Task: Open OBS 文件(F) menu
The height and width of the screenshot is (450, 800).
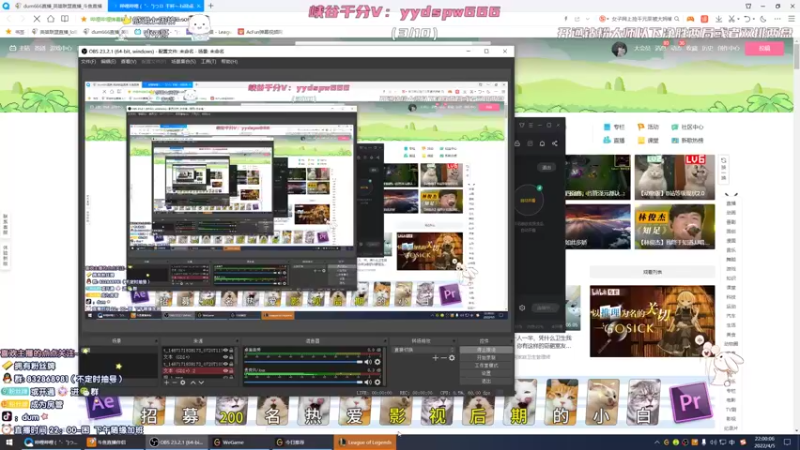Action: tap(88, 62)
